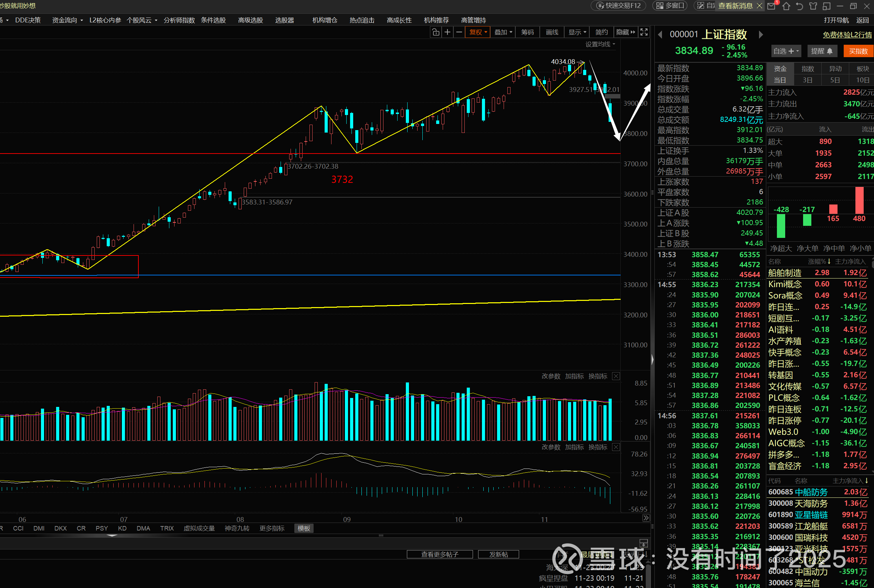Open the 自选 add dropdown
Screen dimensions: 874x588
tap(786, 51)
